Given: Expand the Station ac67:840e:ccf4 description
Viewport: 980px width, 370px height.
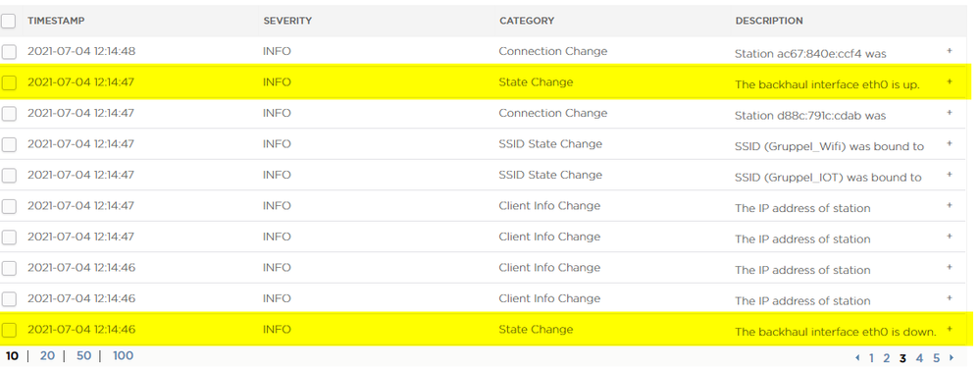Looking at the screenshot, I should [950, 51].
